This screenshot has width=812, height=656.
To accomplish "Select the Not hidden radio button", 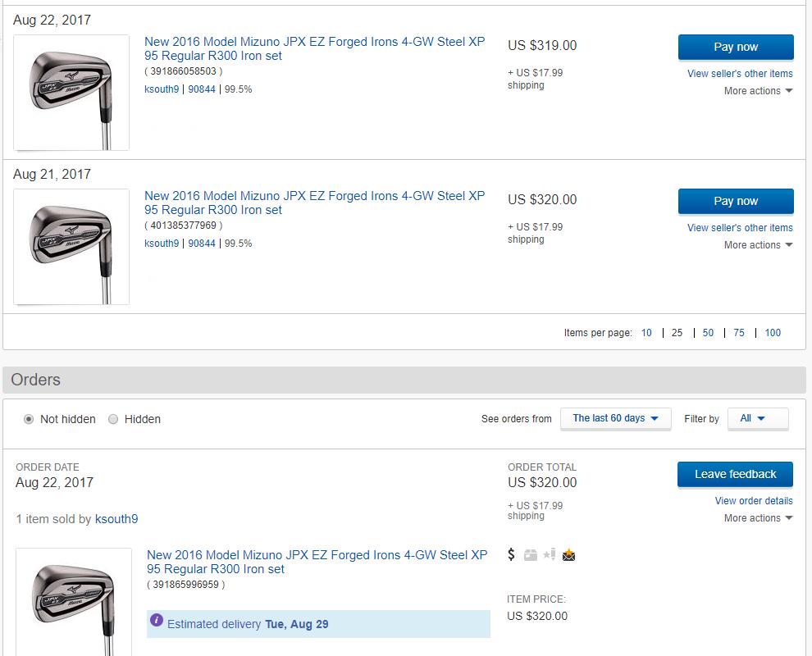I will point(29,419).
